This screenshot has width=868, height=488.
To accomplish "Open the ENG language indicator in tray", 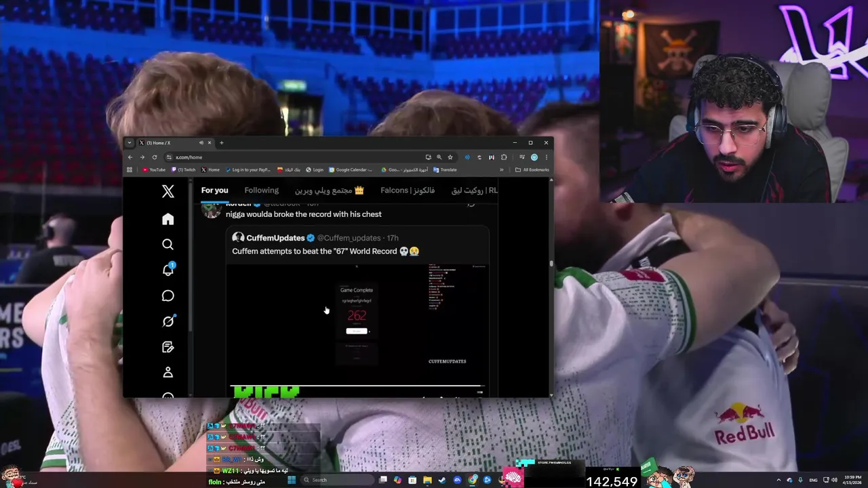I will click(813, 480).
